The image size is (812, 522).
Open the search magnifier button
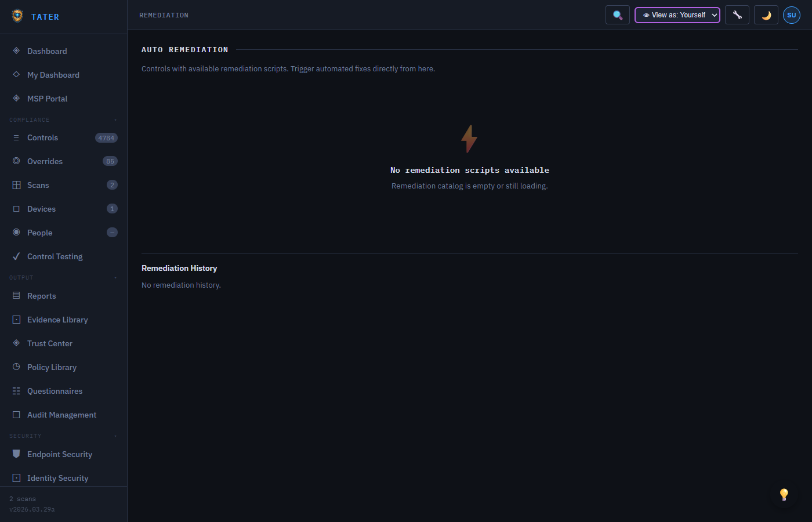(x=618, y=15)
